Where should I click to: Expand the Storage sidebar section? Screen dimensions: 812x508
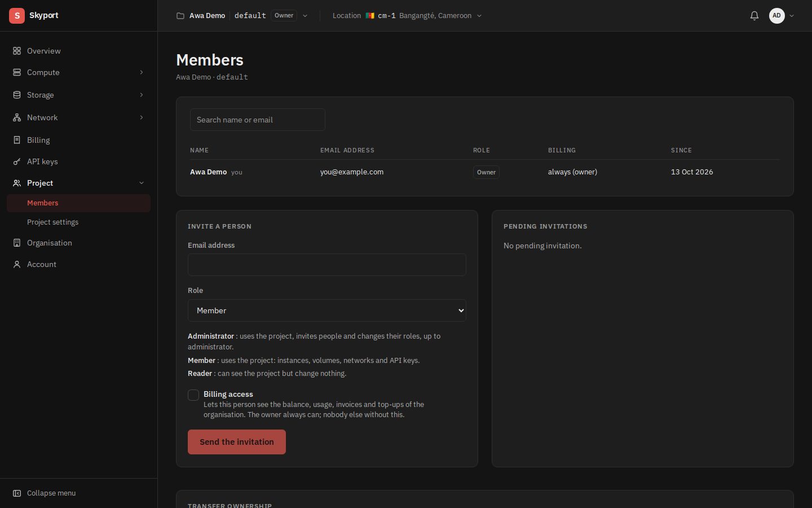pos(78,95)
